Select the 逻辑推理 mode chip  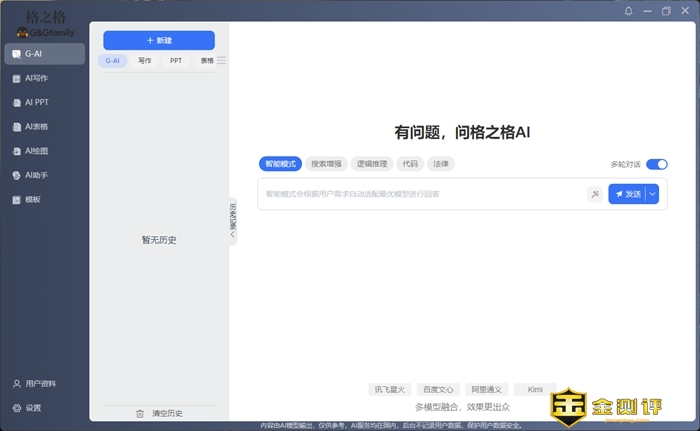point(370,164)
